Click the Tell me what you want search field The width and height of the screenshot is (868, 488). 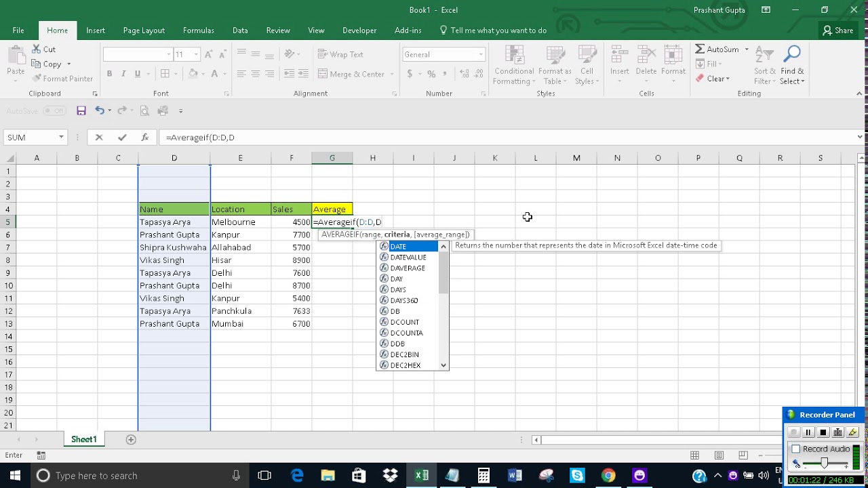(x=498, y=30)
